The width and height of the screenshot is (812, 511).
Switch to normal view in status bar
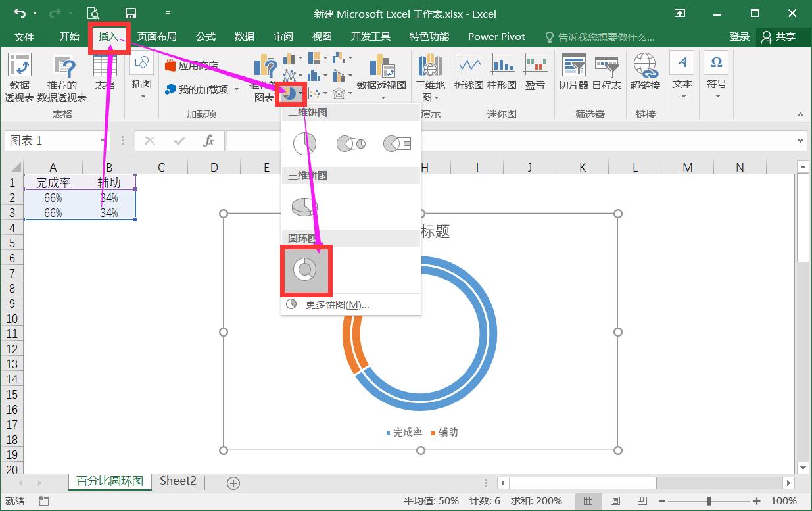point(588,501)
